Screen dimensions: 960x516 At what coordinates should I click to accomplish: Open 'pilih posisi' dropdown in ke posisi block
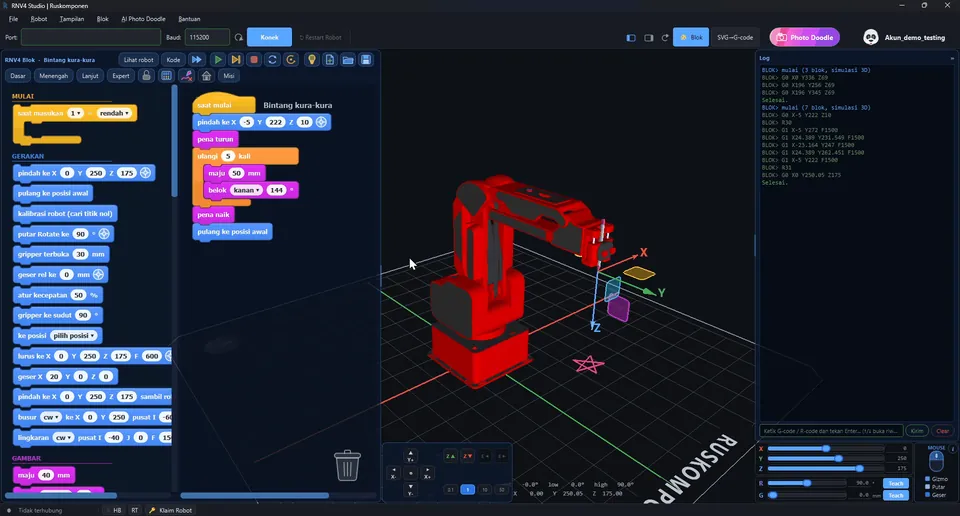point(74,335)
